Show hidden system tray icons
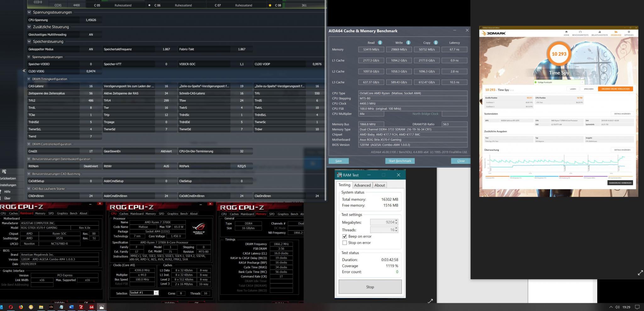This screenshot has height=311, width=644. (611, 307)
